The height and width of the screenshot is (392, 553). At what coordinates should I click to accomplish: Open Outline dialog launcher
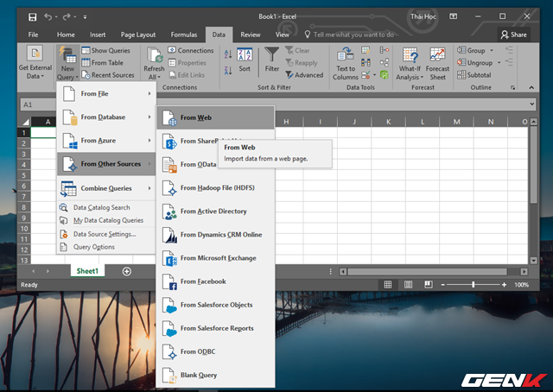click(x=512, y=88)
